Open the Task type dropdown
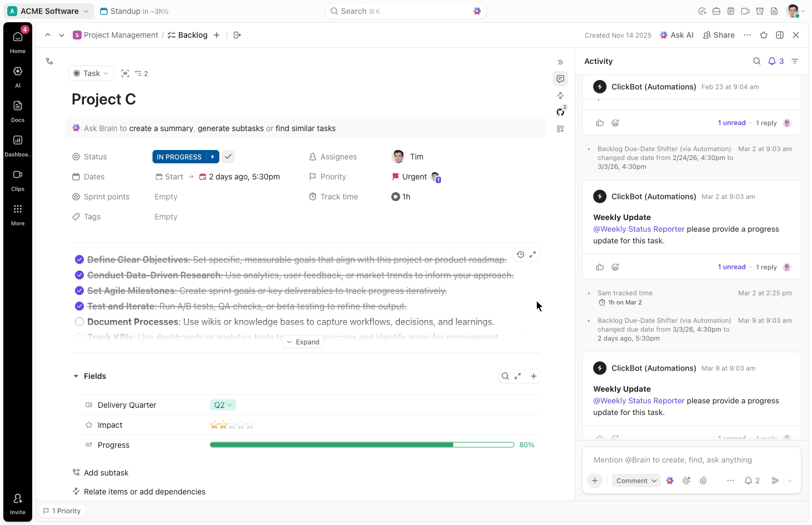Viewport: 812px width, 525px height. click(x=91, y=73)
